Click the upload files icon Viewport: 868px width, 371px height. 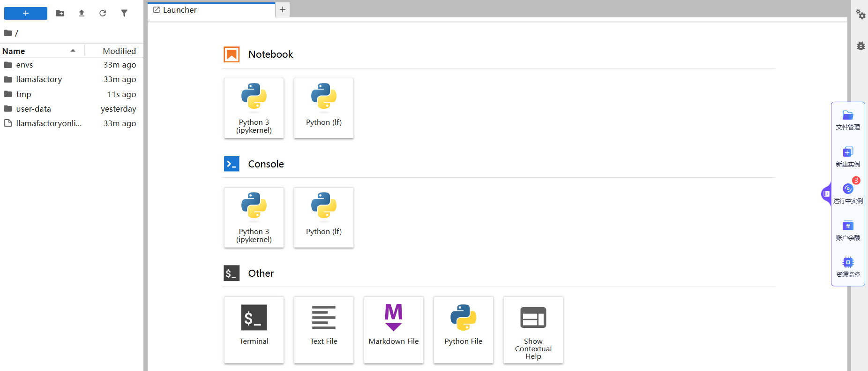(x=82, y=13)
